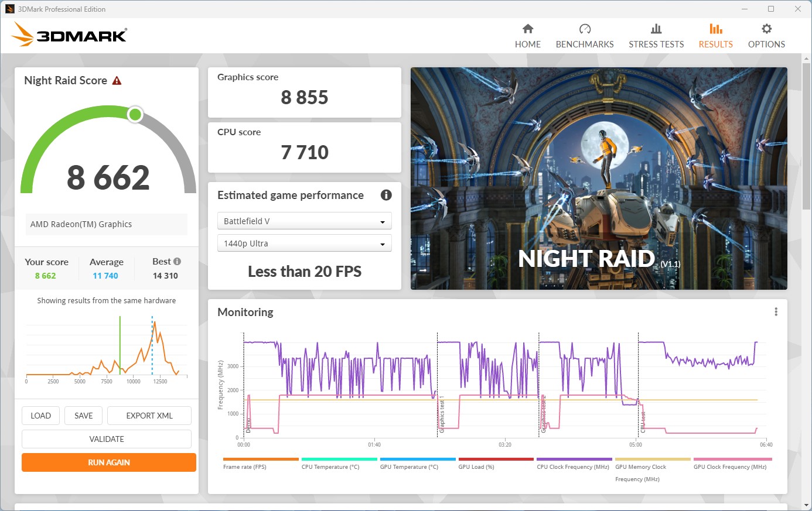Toggle the CPU Clock Frequency legend swatch
Image resolution: width=812 pixels, height=511 pixels.
(x=574, y=459)
